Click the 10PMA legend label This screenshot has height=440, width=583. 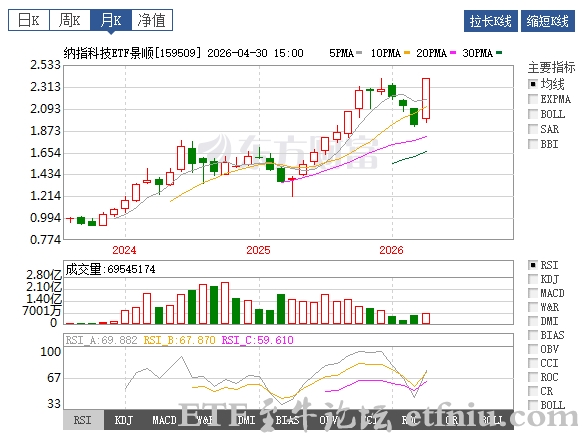(386, 53)
